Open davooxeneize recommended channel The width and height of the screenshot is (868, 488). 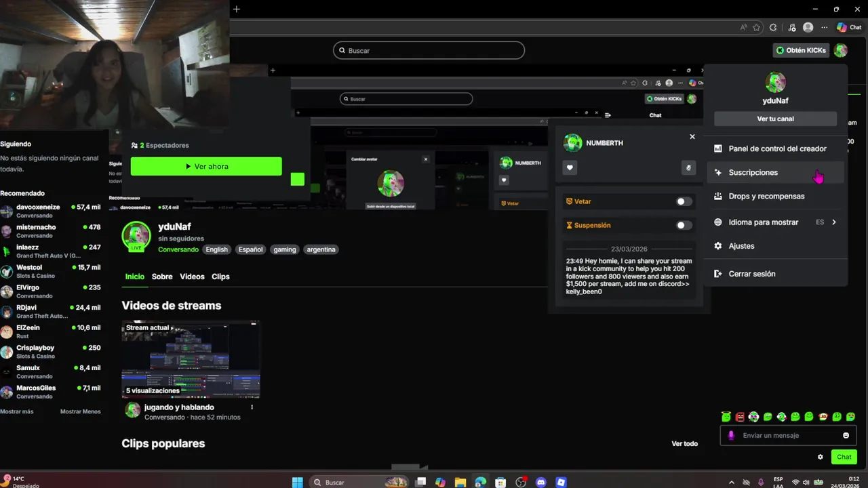[x=51, y=211]
